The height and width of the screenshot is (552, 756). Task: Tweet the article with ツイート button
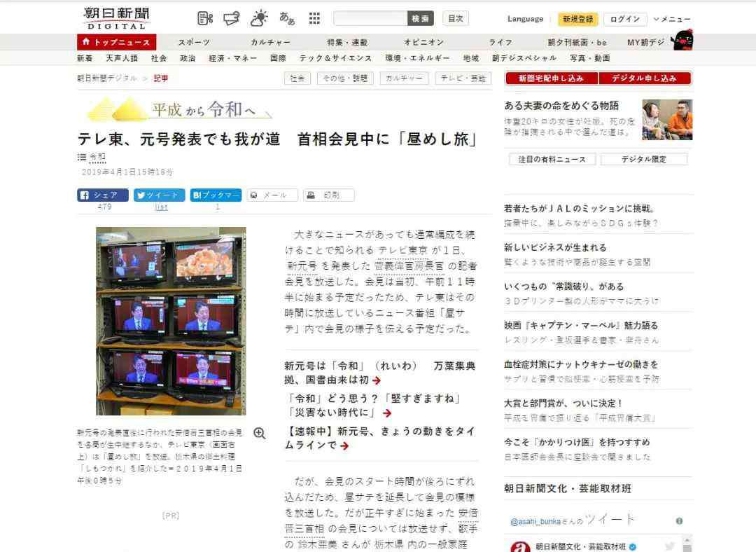point(159,195)
